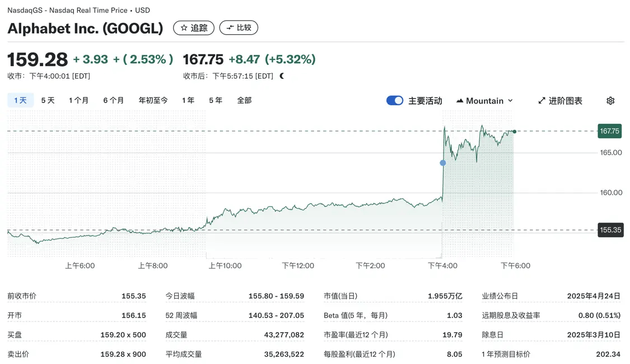Click the blue event marker on chart

click(x=443, y=163)
